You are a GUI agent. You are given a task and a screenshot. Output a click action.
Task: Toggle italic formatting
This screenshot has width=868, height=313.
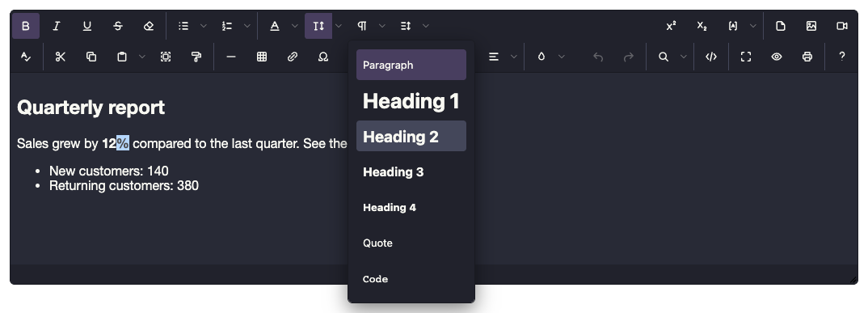click(x=56, y=26)
